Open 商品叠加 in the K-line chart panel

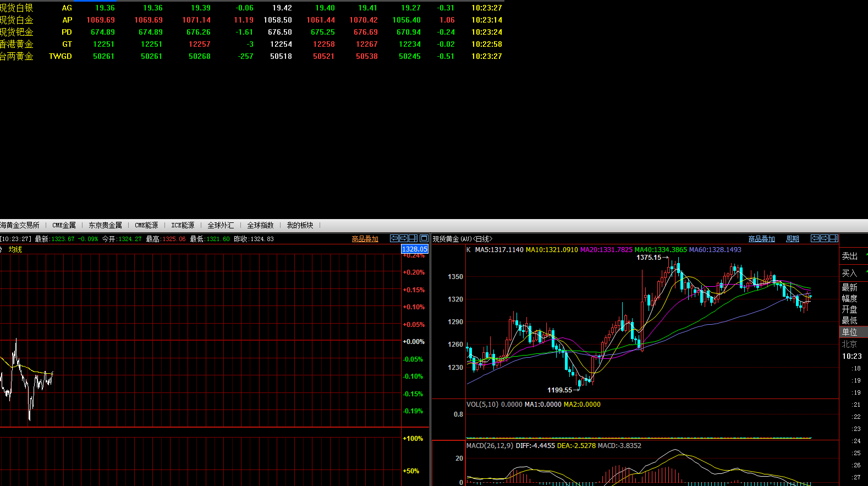click(761, 239)
